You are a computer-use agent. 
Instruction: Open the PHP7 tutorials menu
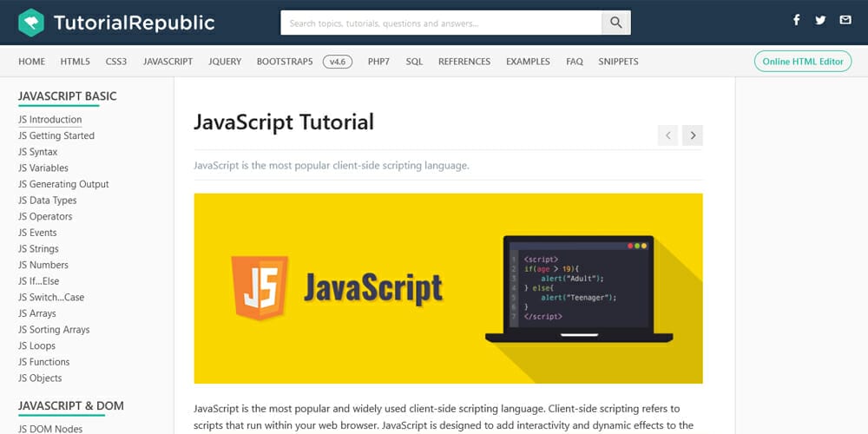(378, 62)
